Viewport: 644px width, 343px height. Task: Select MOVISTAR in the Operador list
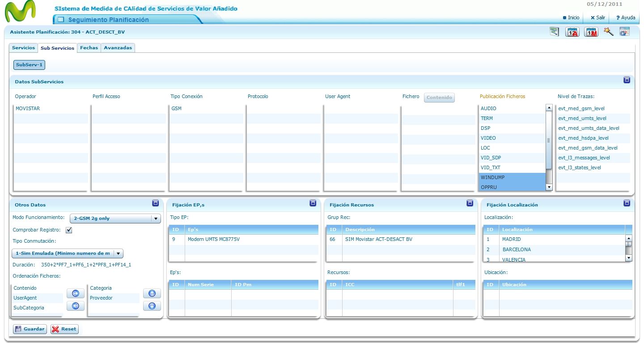(x=50, y=108)
